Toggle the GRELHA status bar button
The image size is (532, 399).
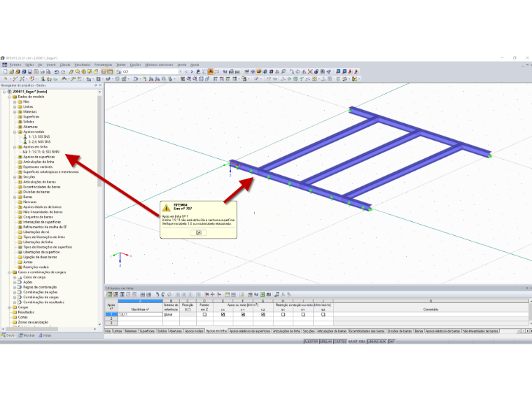325,342
